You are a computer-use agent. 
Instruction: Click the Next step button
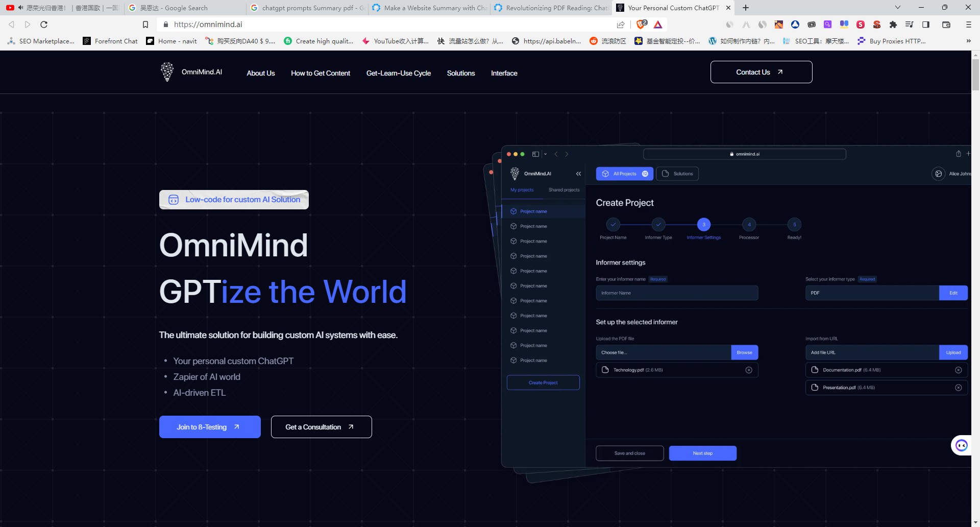point(702,453)
